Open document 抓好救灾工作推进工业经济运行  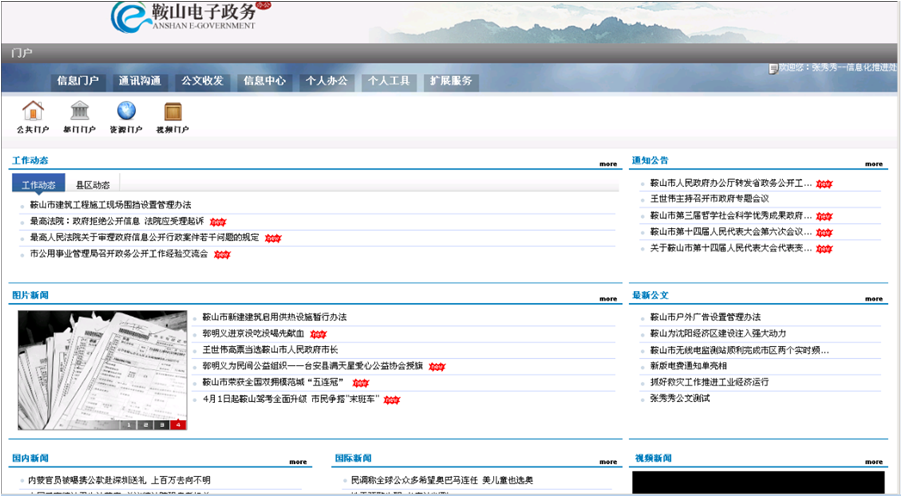coord(709,382)
